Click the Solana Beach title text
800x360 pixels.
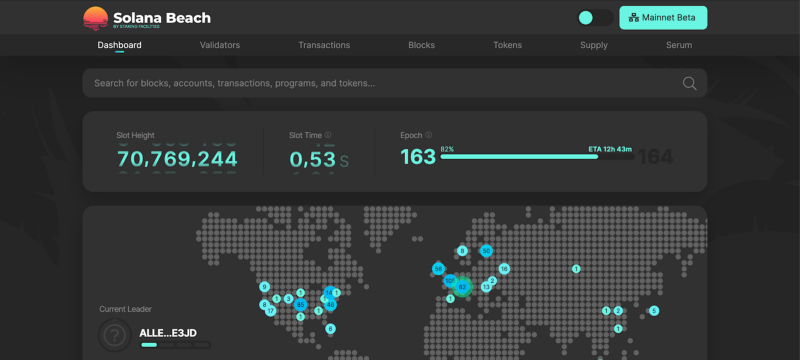point(162,18)
